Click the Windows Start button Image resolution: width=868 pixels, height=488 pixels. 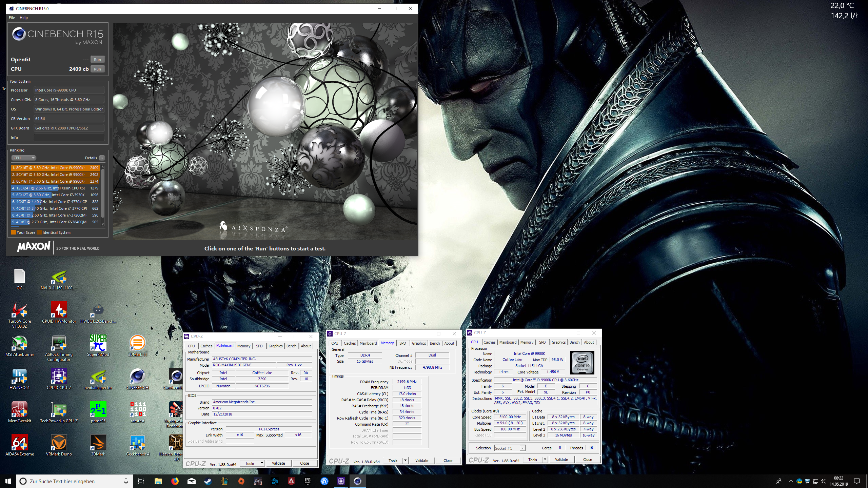tap(8, 481)
